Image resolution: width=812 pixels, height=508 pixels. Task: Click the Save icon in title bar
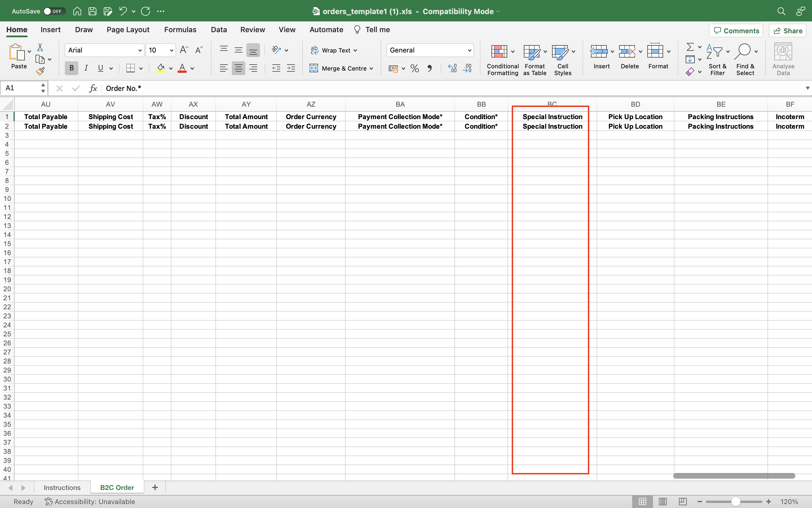pyautogui.click(x=92, y=11)
